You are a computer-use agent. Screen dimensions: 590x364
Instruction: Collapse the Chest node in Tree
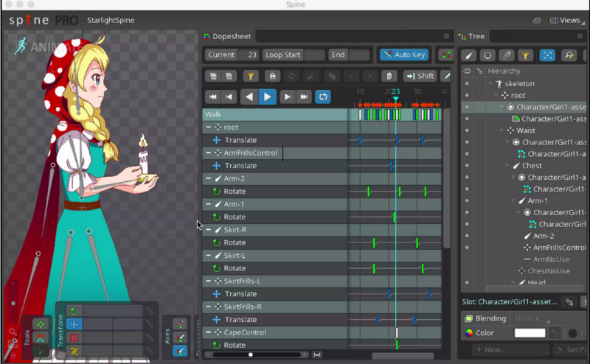[x=507, y=166]
